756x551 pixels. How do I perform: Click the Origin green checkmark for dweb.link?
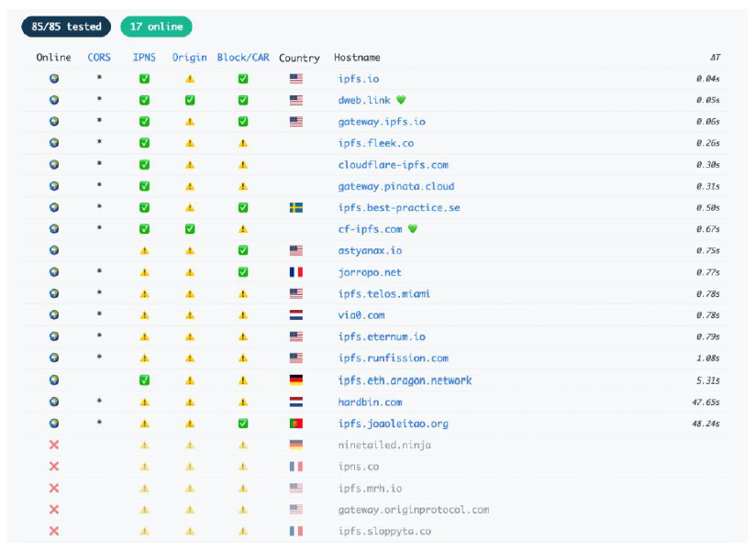click(190, 100)
